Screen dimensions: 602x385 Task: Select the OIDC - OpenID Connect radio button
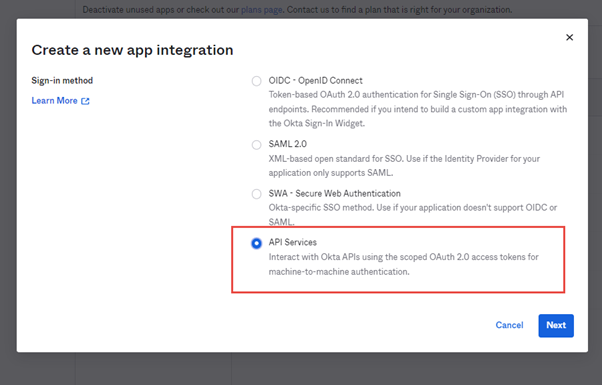[256, 81]
